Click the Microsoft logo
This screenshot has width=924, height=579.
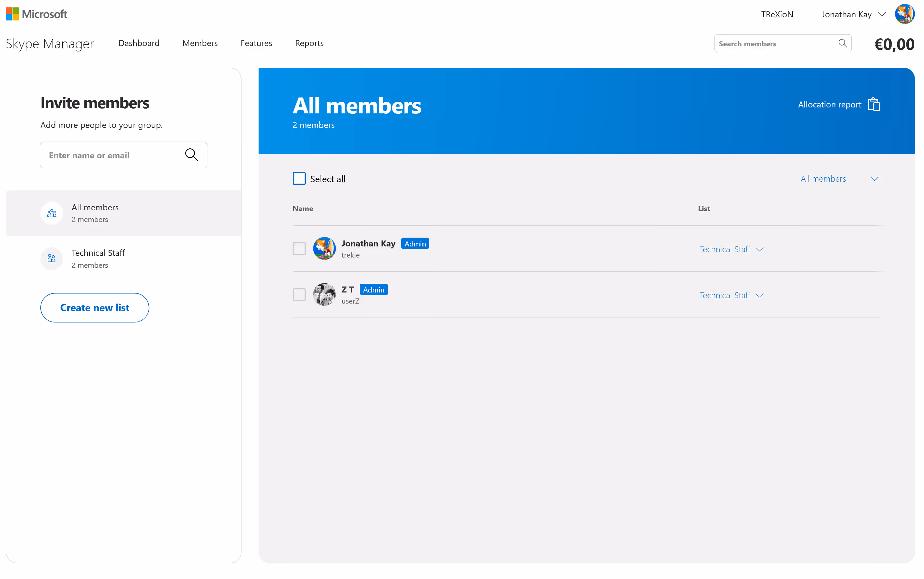(x=36, y=14)
